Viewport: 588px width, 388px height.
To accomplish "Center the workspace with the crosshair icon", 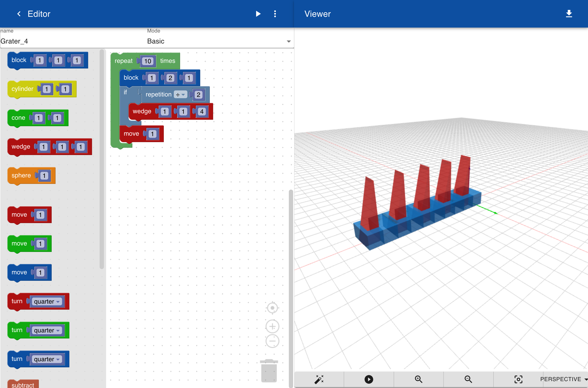I will tap(272, 308).
